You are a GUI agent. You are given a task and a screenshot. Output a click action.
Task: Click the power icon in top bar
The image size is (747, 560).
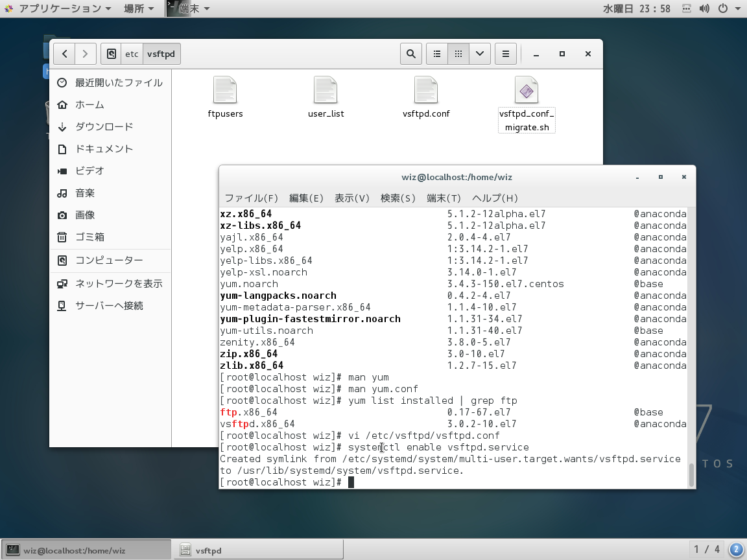point(723,8)
